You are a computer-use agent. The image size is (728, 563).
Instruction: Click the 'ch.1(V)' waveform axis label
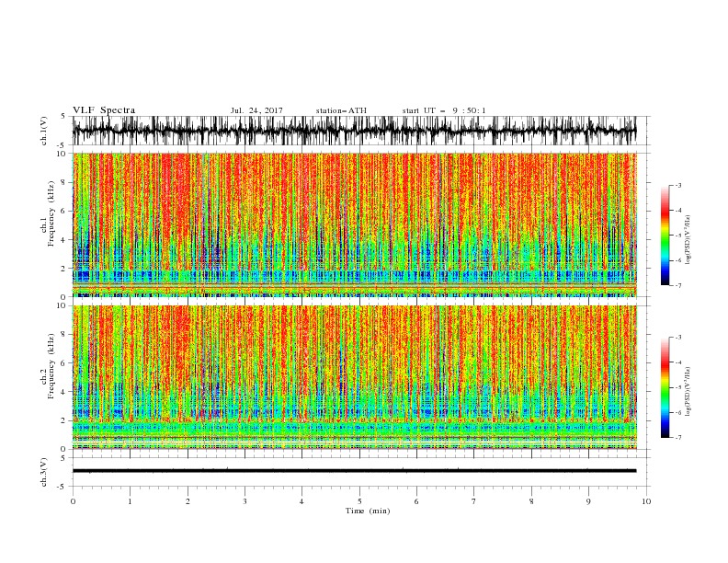coord(44,131)
